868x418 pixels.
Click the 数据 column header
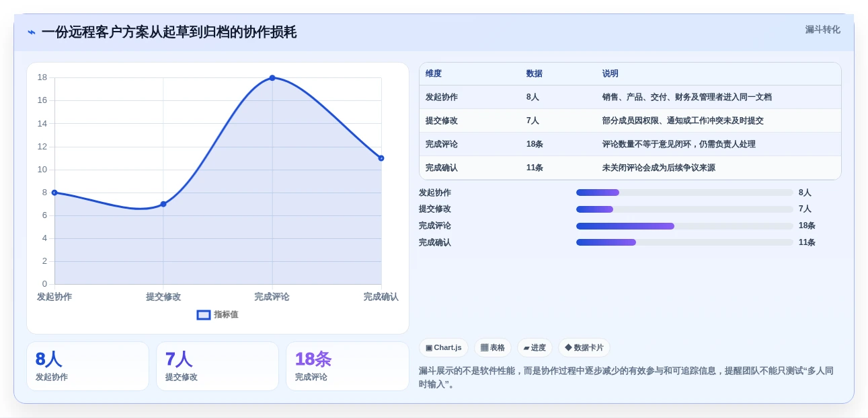535,74
